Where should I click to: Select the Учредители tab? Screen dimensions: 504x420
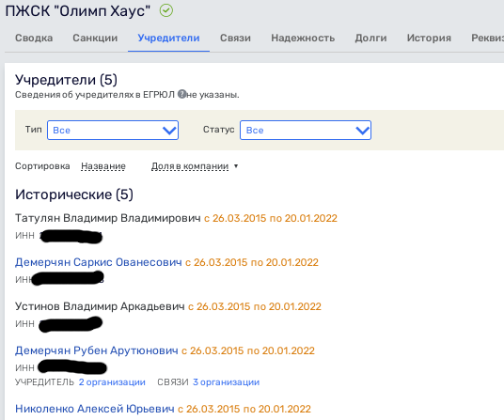168,38
